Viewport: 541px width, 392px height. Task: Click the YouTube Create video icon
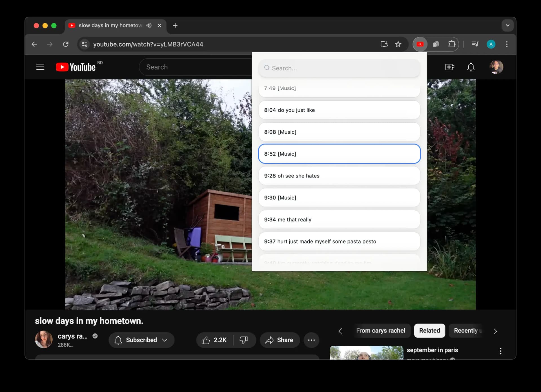coord(449,67)
